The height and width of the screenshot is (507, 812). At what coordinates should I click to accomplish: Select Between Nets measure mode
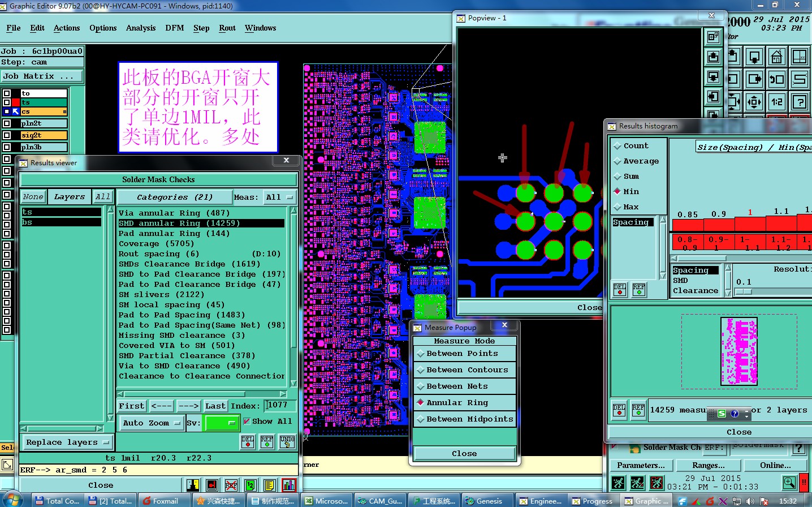(x=464, y=386)
